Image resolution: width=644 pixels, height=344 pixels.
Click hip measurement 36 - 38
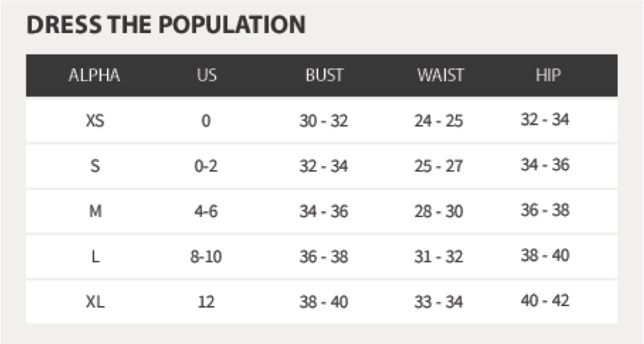point(545,210)
